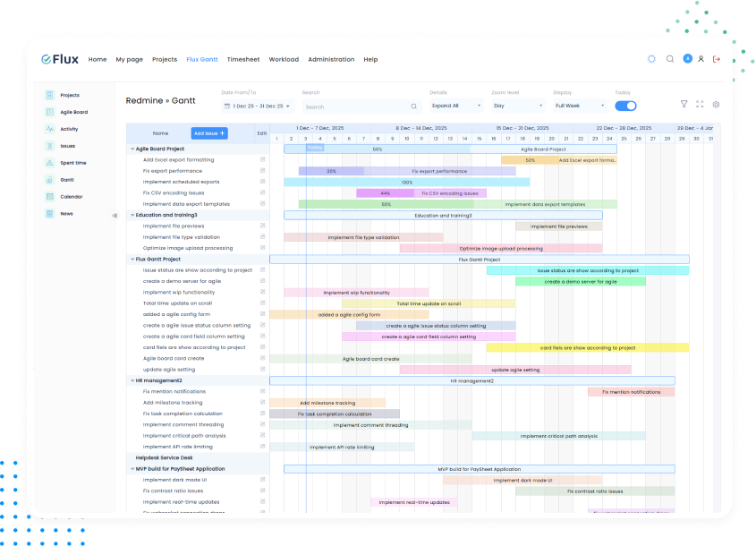
Task: Collapse the Agile Board Project group
Action: pyautogui.click(x=132, y=149)
